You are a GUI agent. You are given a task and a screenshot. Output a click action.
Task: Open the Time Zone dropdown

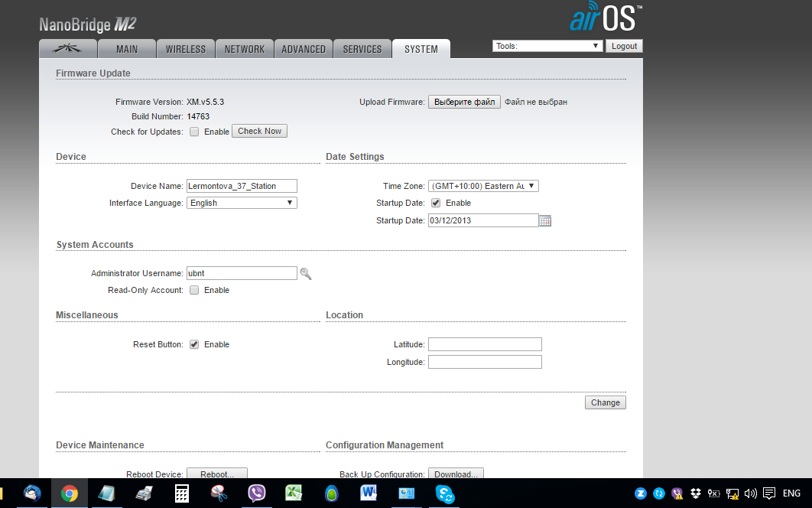coord(483,186)
